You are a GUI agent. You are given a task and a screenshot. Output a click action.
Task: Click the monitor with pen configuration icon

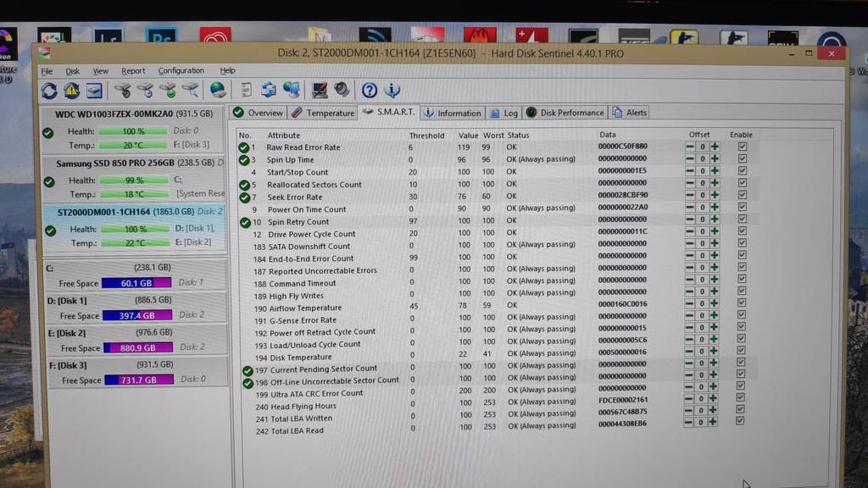click(x=320, y=90)
